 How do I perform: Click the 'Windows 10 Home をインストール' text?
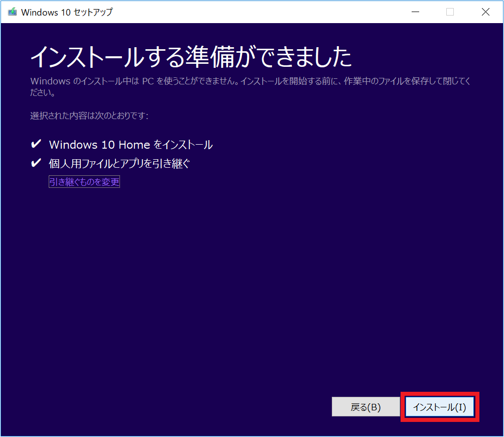tap(131, 145)
